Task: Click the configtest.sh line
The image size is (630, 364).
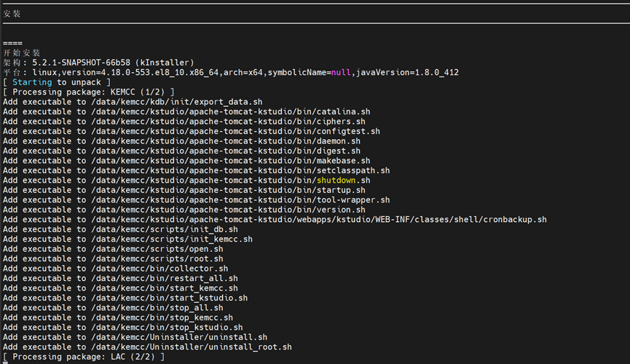Action: pyautogui.click(x=191, y=131)
